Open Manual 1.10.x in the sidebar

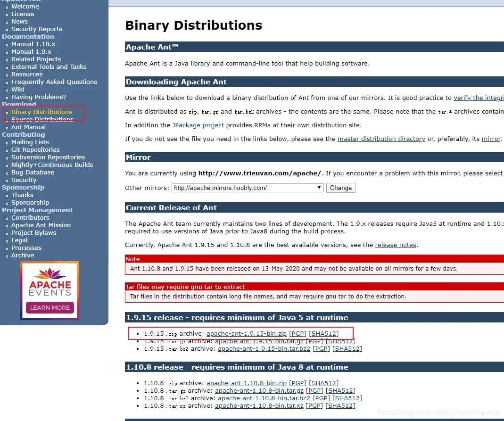[x=33, y=44]
